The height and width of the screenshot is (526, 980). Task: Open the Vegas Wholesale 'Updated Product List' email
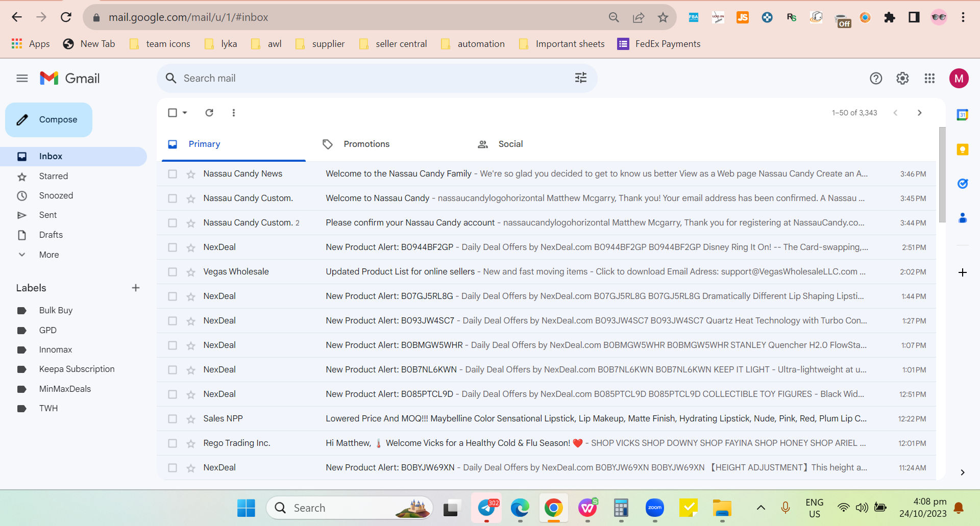point(546,272)
